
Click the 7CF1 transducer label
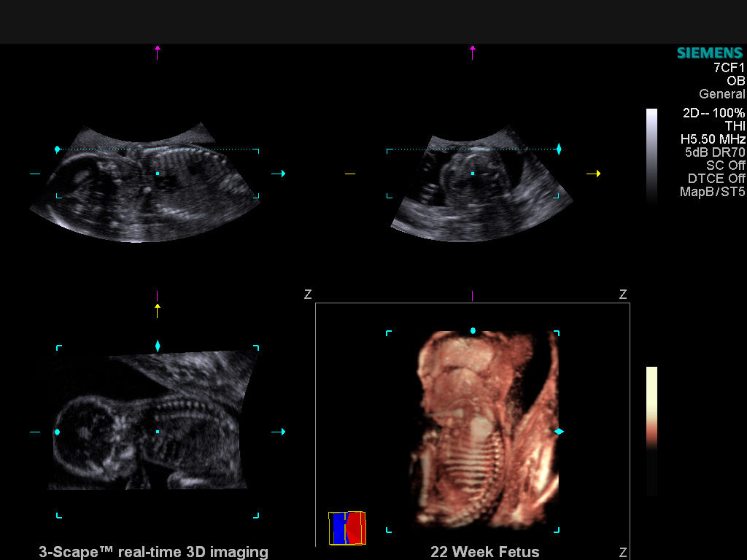tap(729, 68)
